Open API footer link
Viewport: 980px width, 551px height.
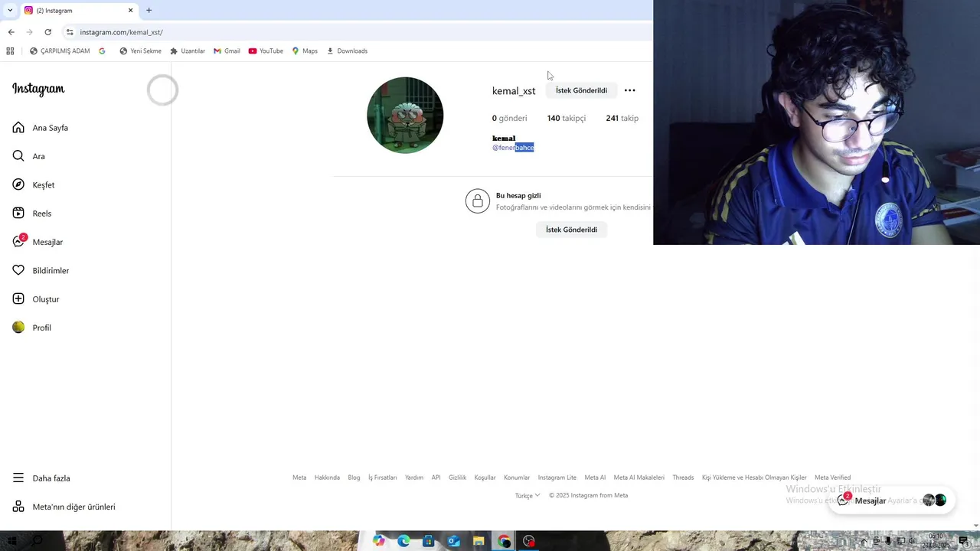[436, 478]
